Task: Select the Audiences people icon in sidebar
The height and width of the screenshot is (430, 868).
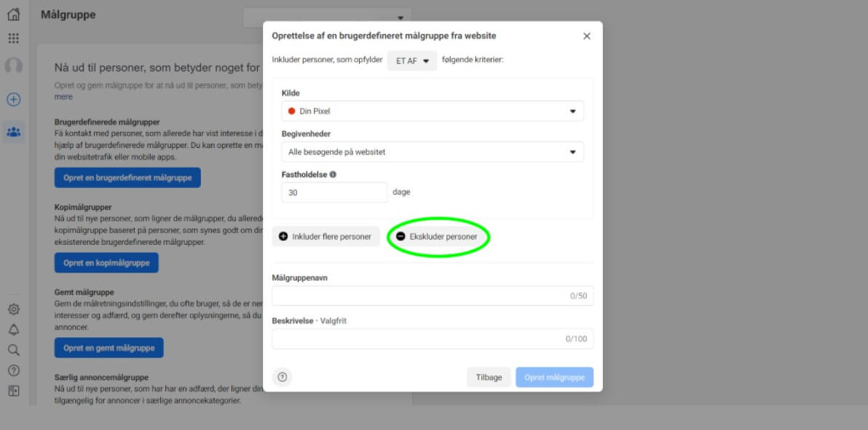Action: click(x=13, y=131)
